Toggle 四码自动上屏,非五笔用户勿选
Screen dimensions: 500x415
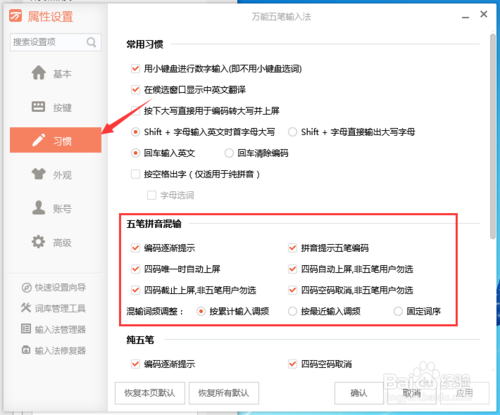pos(292,269)
